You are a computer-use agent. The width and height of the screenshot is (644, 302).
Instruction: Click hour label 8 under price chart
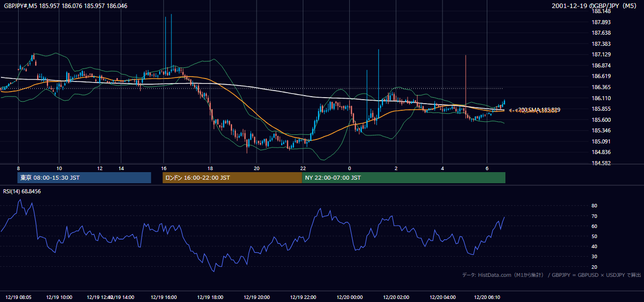[18, 168]
